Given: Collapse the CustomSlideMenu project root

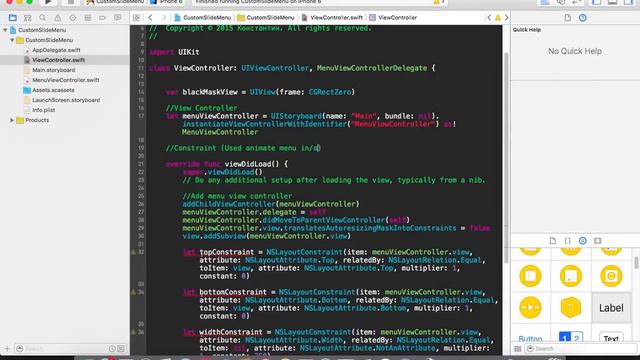Looking at the screenshot, I should [5, 30].
